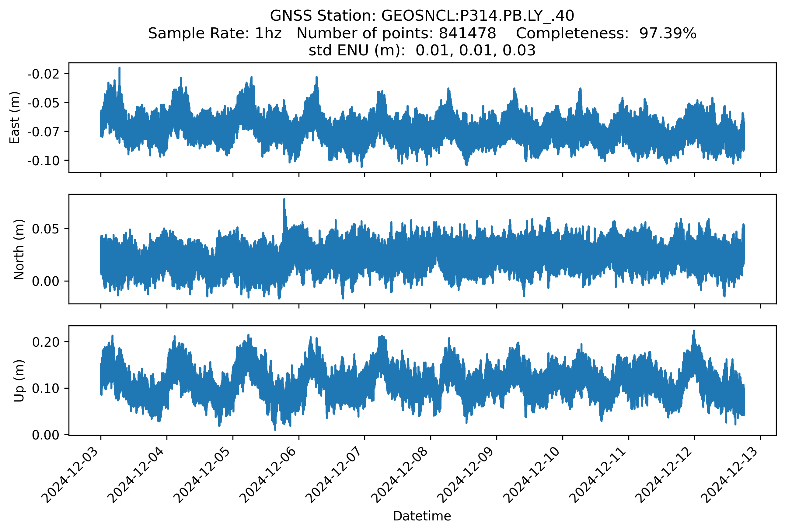This screenshot has width=785, height=532.
Task: Click the tallest spike in North plot
Action: 284,203
